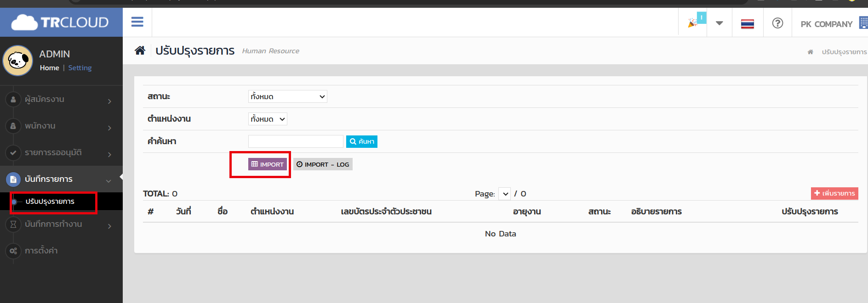Click the อธิบายรายการ column header
The width and height of the screenshot is (868, 303).
click(x=657, y=212)
